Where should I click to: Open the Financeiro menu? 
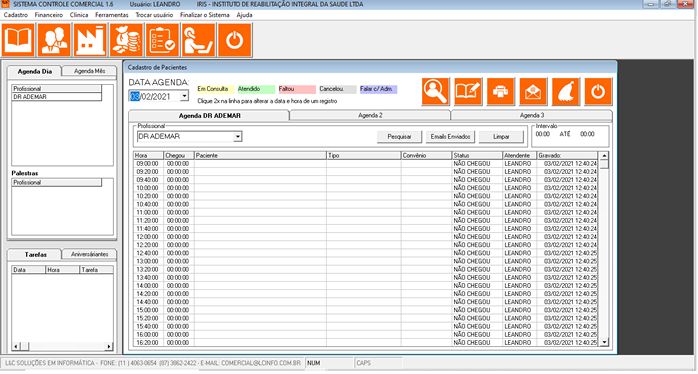[x=49, y=15]
